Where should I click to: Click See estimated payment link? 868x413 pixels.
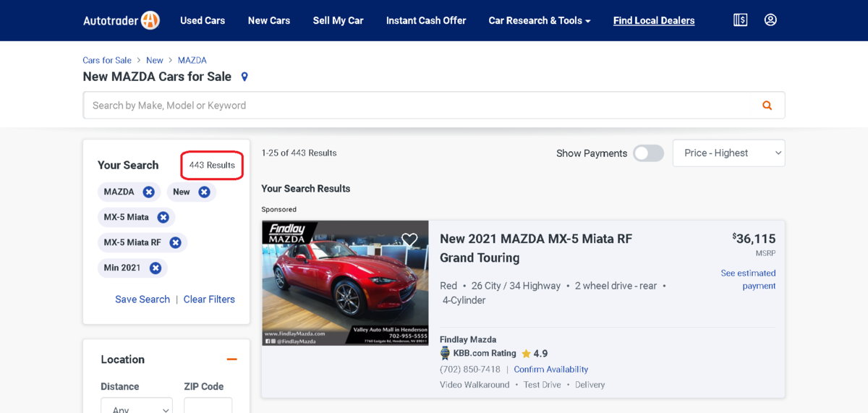[748, 279]
